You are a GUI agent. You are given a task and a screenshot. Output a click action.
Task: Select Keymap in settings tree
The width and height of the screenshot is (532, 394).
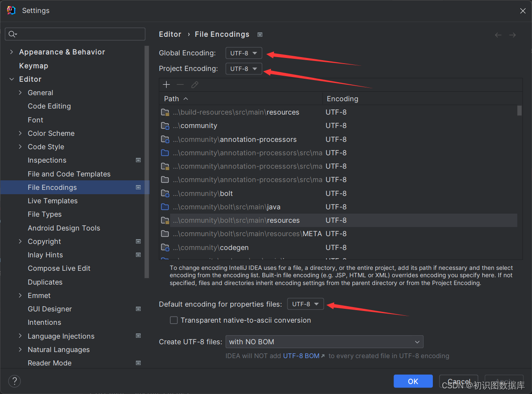point(34,66)
